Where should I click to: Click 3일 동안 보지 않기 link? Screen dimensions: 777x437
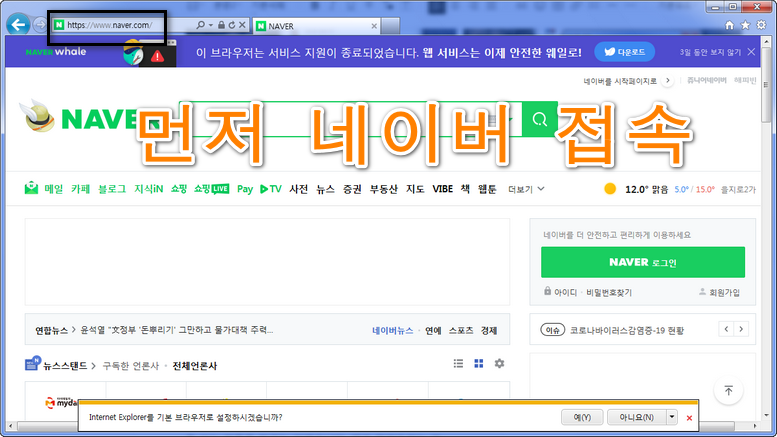(x=710, y=52)
